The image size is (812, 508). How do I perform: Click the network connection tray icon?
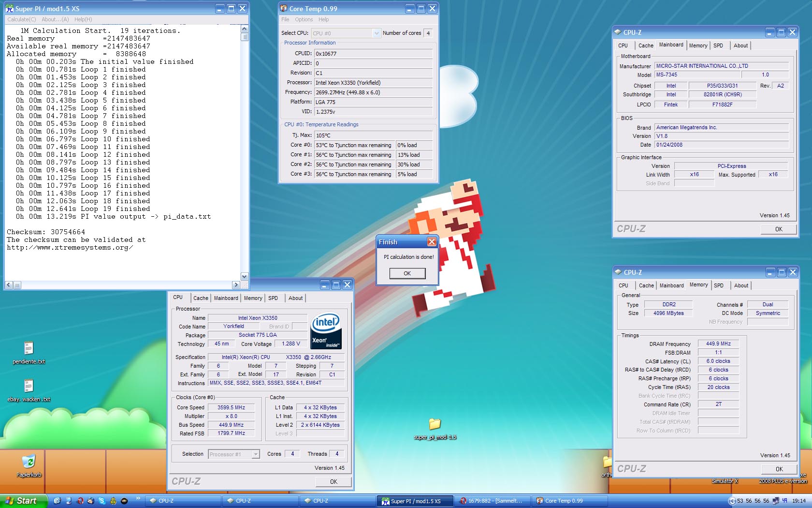[776, 501]
